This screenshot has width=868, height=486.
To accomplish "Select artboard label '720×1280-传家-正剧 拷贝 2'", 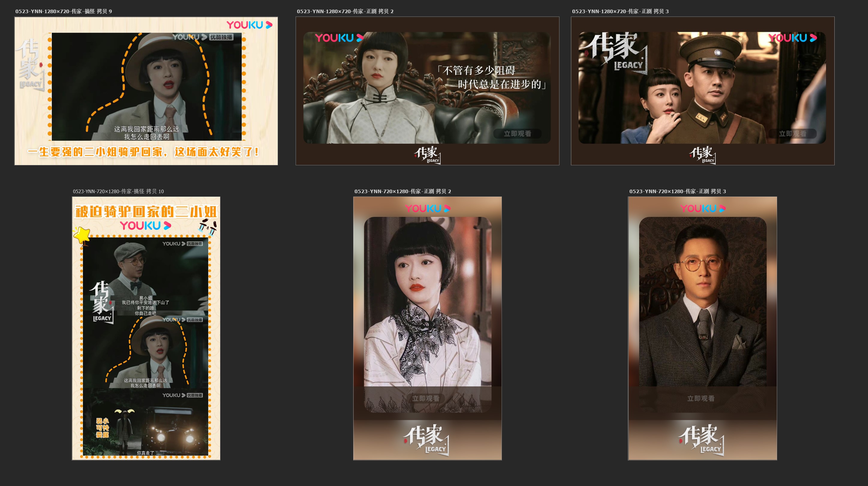I will click(403, 191).
